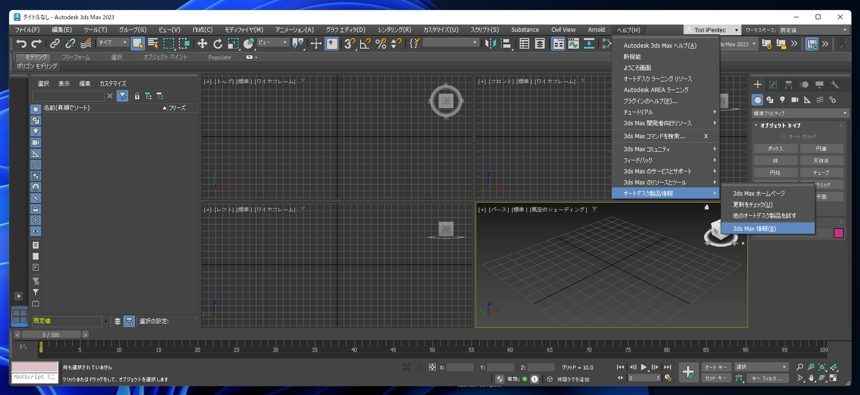Toggle Window/Crossing selection mode
Image resolution: width=860 pixels, height=395 pixels.
tap(184, 44)
